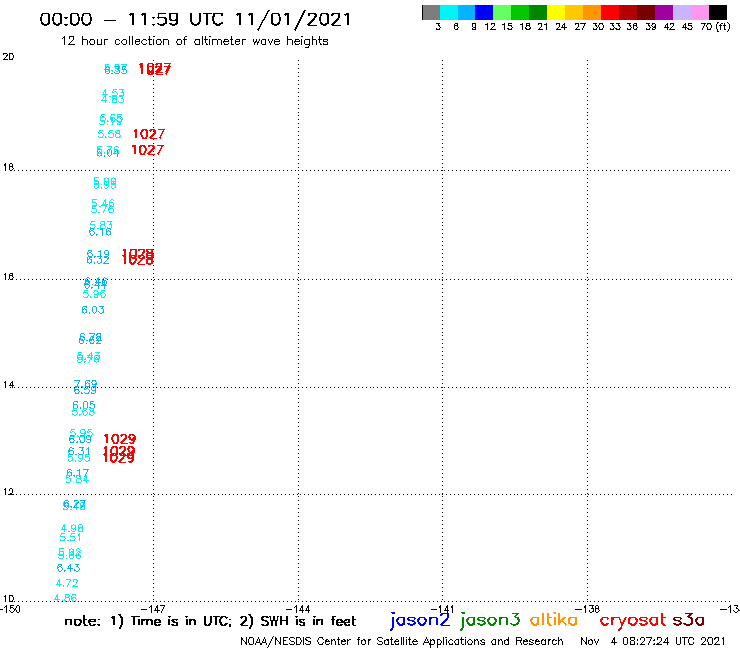The width and height of the screenshot is (740, 650).
Task: Click the 'jason2' satellite legend label
Action: point(420,620)
